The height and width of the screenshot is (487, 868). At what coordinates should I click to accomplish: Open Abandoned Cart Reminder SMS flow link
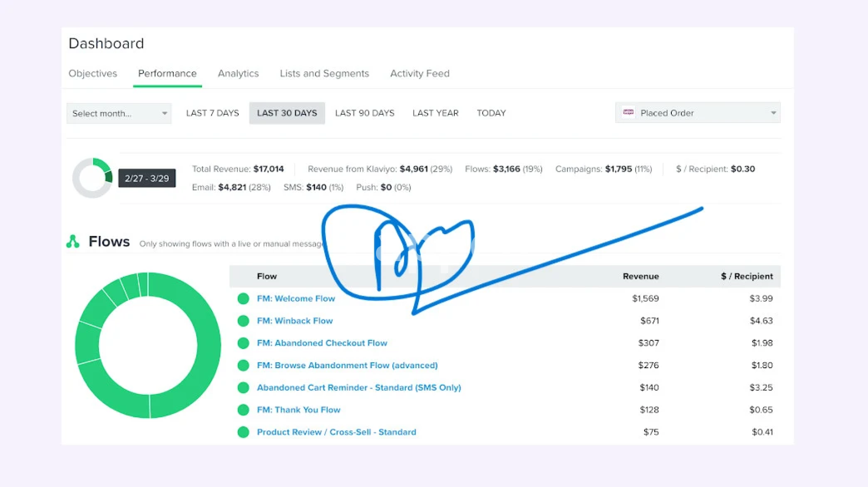359,388
